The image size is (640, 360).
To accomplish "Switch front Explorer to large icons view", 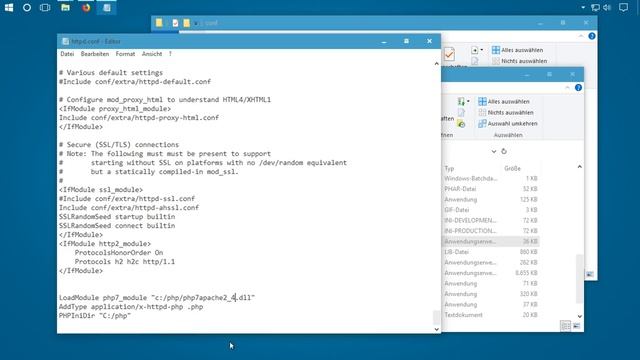I will [576, 326].
